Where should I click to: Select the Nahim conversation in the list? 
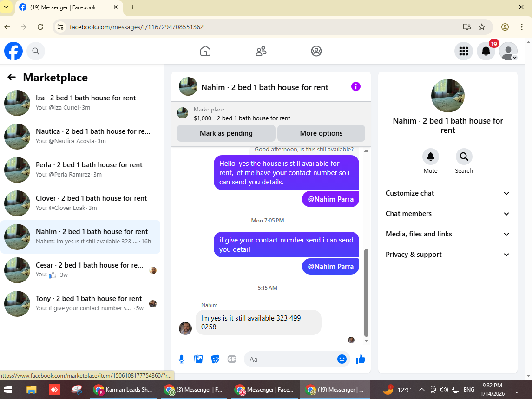[80, 237]
